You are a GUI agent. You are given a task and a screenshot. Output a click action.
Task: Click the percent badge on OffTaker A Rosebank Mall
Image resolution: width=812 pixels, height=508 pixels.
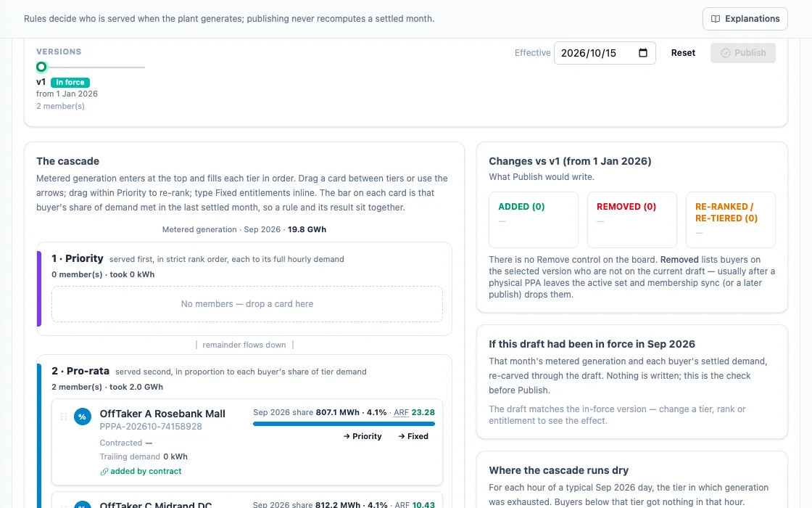(x=83, y=417)
